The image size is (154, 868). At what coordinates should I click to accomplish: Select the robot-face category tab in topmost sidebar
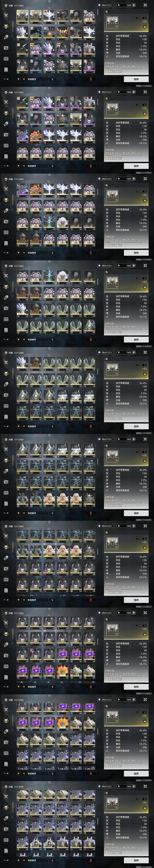pos(6,59)
